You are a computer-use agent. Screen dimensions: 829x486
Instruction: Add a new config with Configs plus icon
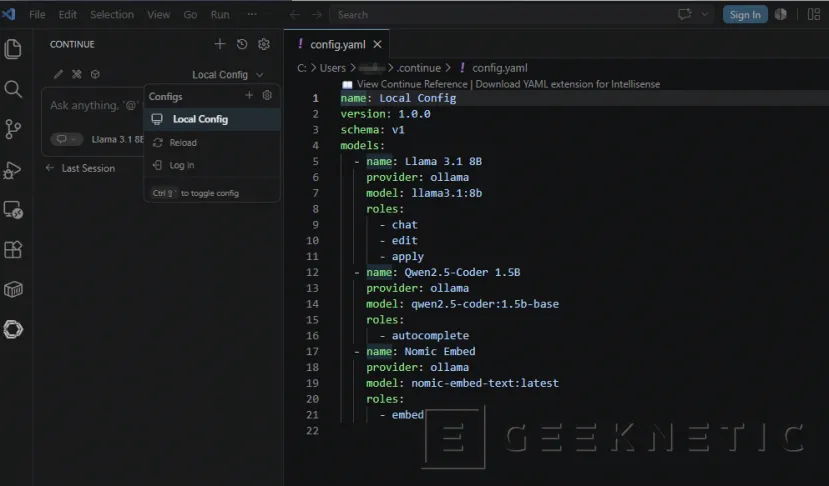pyautogui.click(x=249, y=95)
